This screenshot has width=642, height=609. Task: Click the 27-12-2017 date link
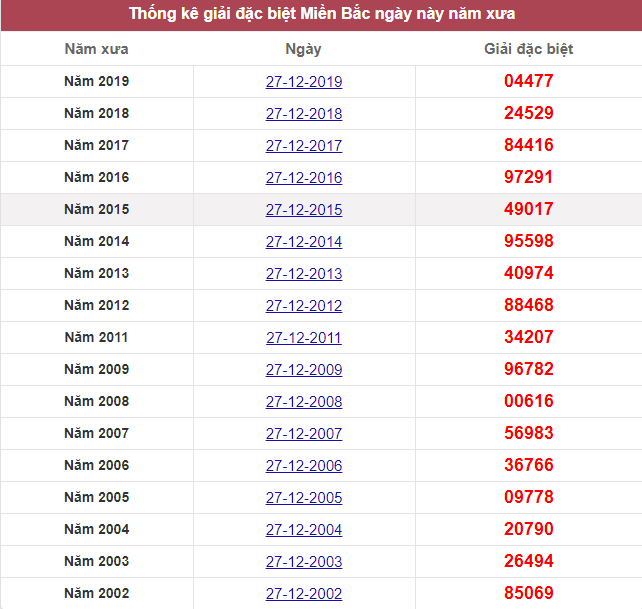click(x=304, y=146)
